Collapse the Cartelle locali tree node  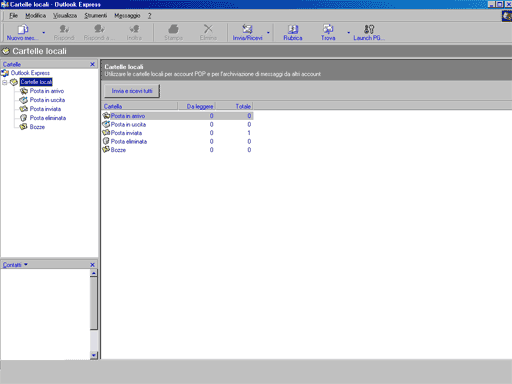point(5,82)
